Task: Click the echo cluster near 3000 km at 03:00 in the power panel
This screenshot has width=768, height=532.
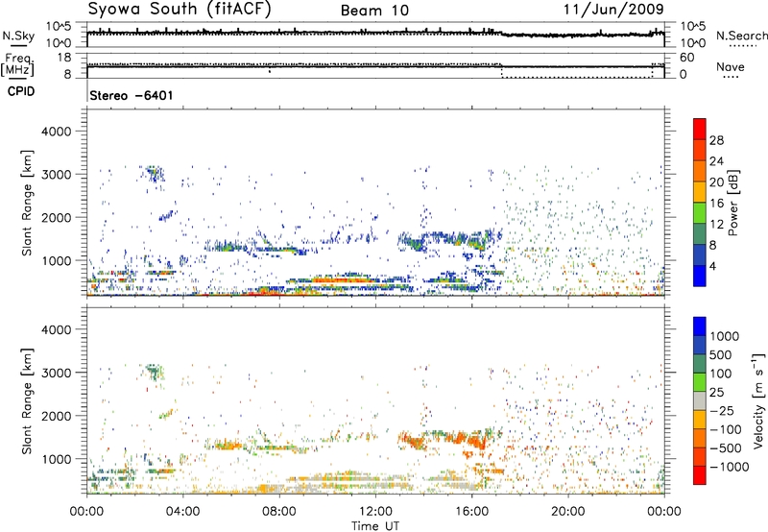Action: click(x=155, y=173)
